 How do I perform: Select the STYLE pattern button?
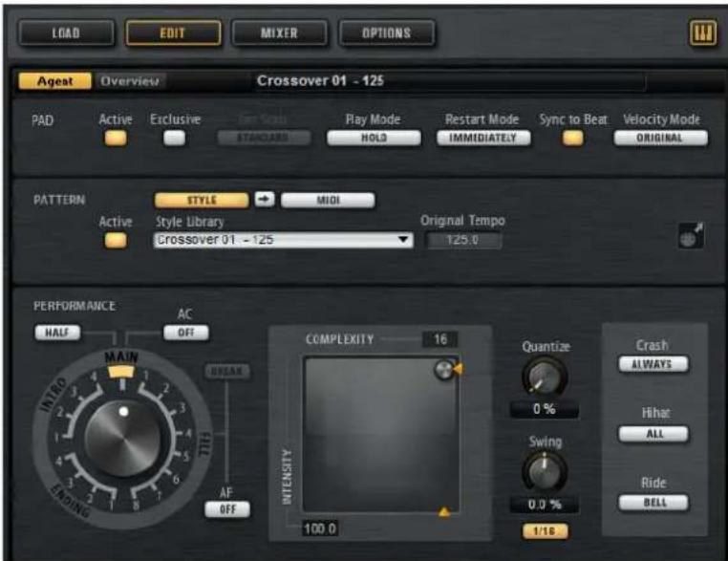(x=202, y=200)
